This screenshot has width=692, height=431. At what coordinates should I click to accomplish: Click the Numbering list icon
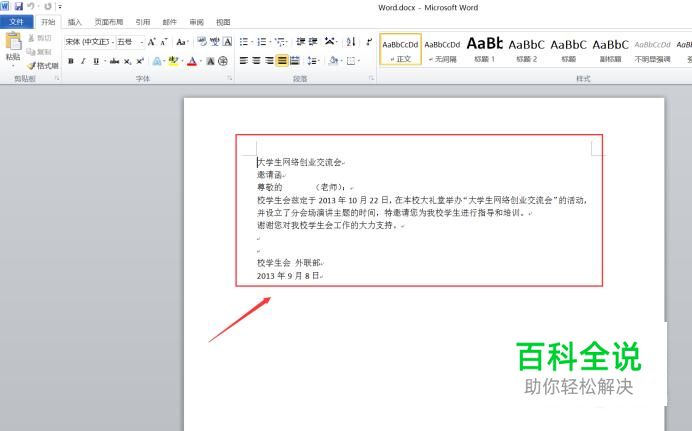pos(262,42)
